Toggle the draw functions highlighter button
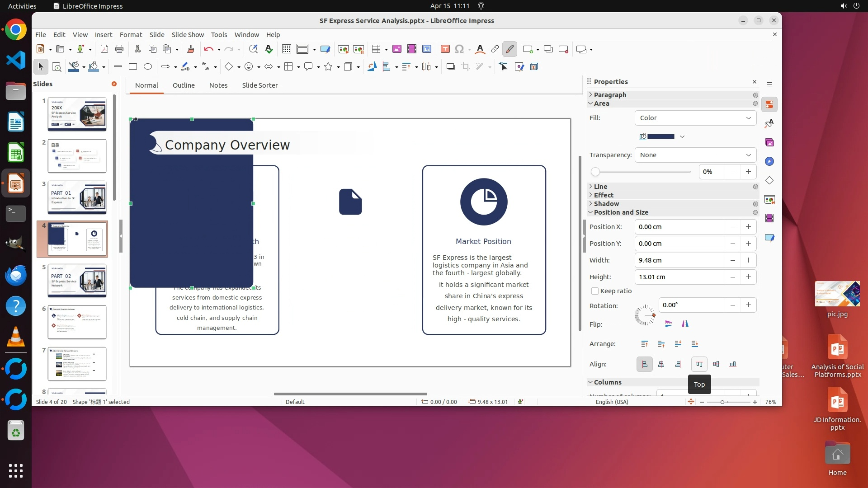 coord(510,49)
